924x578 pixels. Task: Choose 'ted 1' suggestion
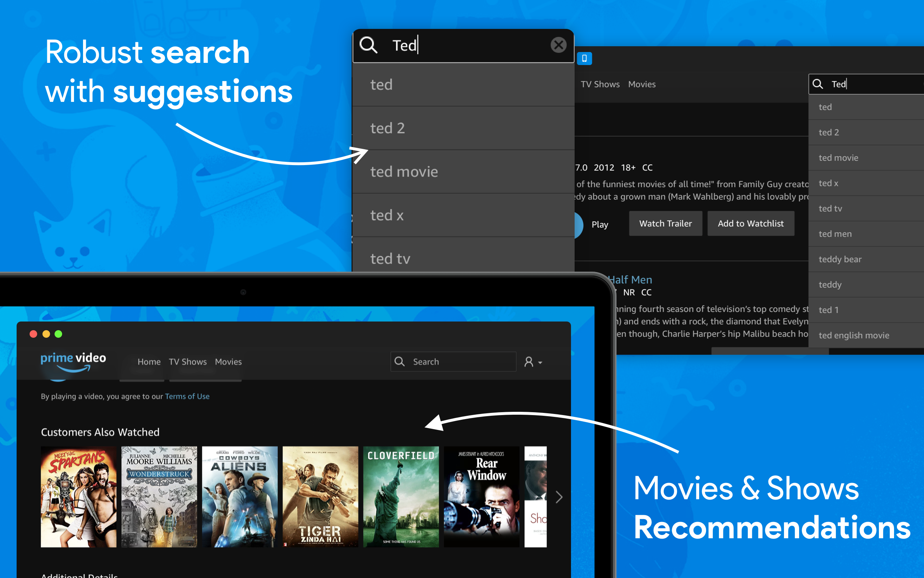coord(866,310)
